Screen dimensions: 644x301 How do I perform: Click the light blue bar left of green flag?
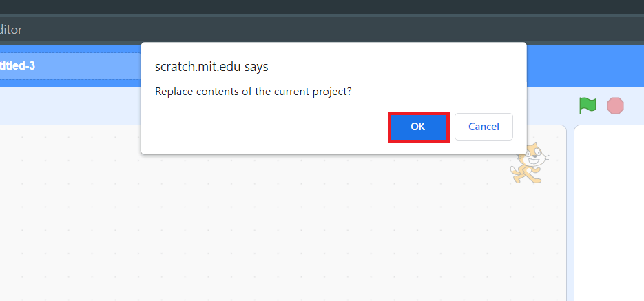tap(69, 105)
